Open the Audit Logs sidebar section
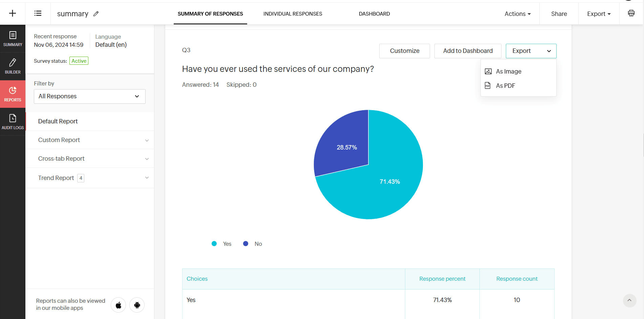Image resolution: width=644 pixels, height=319 pixels. [13, 122]
